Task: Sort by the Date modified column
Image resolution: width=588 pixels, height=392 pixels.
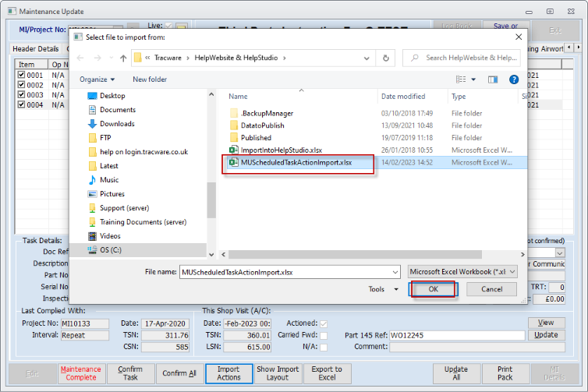Action: [x=403, y=97]
